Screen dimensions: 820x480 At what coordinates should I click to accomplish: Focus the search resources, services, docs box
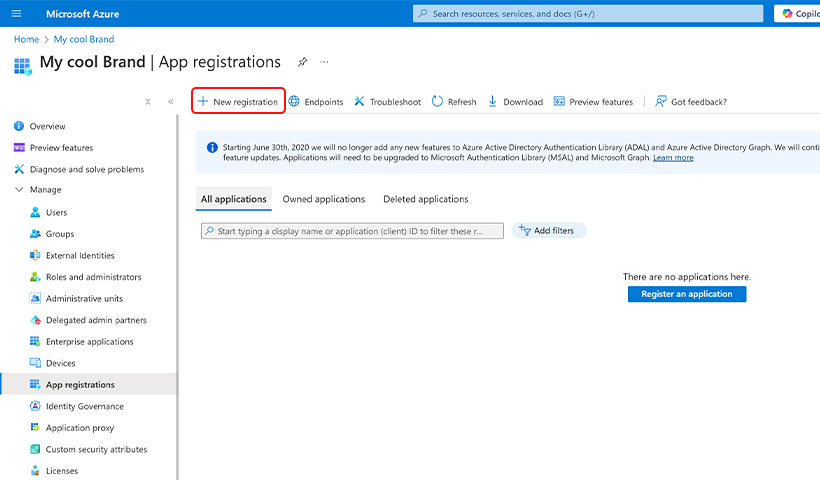pos(588,14)
